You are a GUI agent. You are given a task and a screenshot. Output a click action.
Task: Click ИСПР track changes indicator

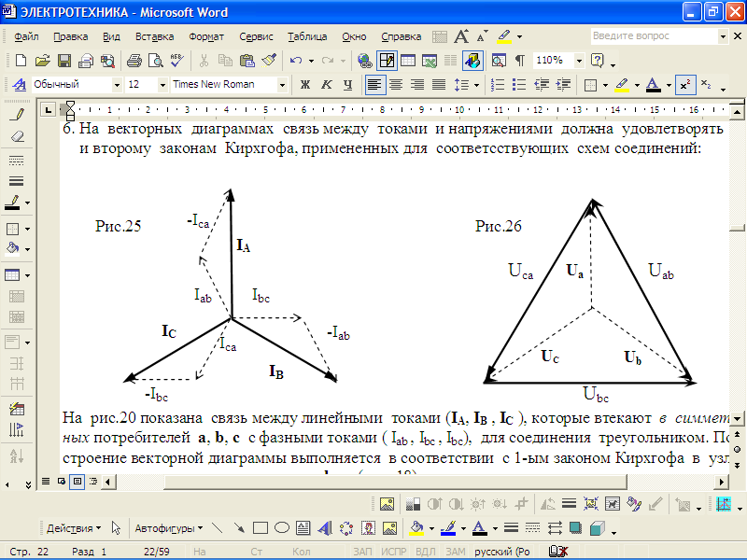(x=393, y=552)
